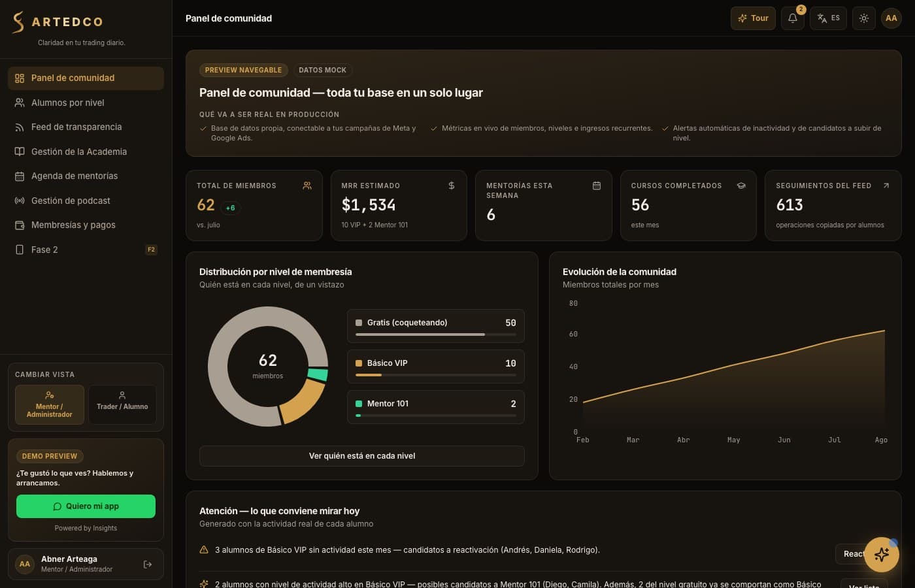Change language with ES selector

pyautogui.click(x=828, y=18)
